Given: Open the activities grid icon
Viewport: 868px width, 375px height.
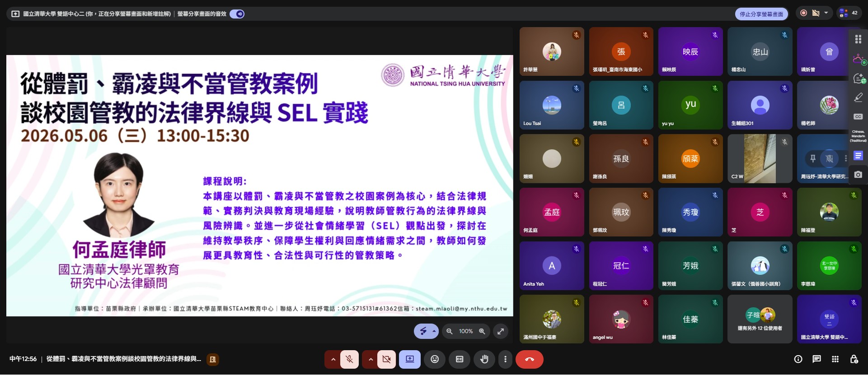Looking at the screenshot, I should tap(835, 360).
